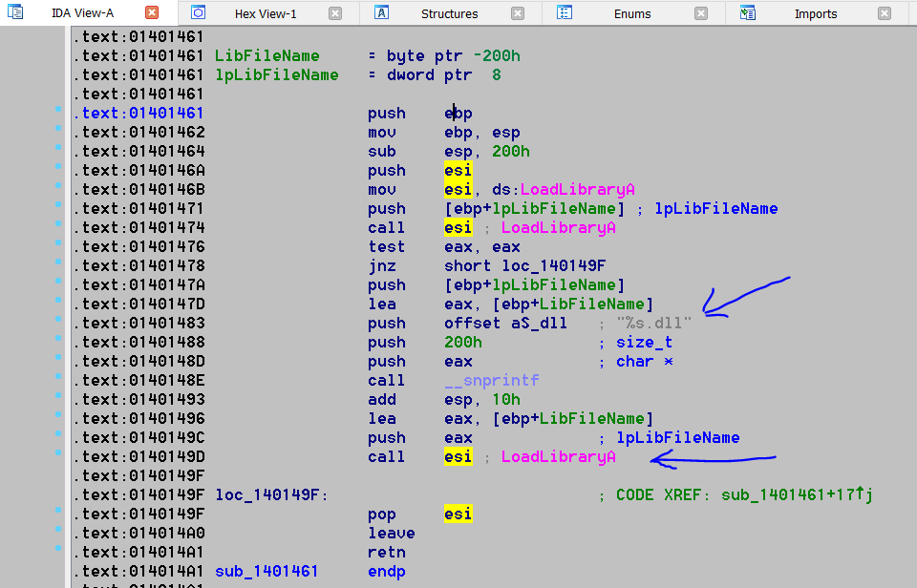Select the Enums tab label
917x588 pixels.
(x=631, y=13)
